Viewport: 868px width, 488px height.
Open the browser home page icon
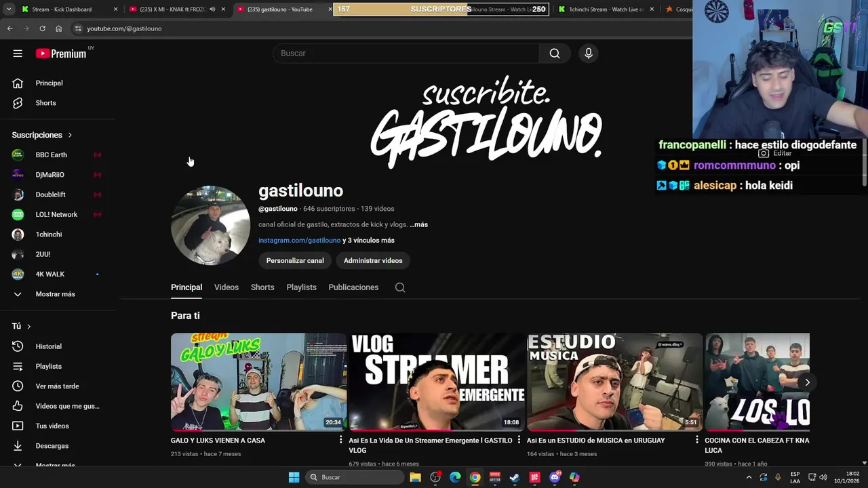[58, 28]
